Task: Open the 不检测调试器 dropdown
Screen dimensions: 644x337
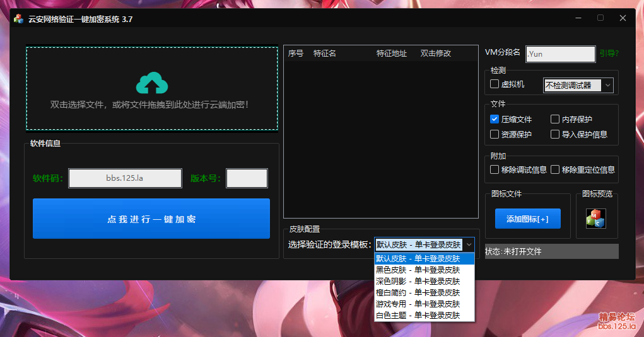Action: [578, 85]
